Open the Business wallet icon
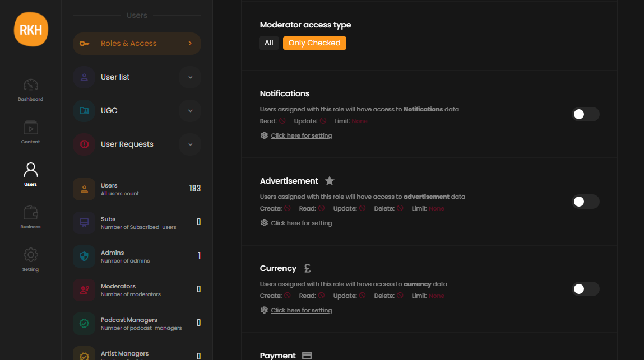This screenshot has height=360, width=644. coord(30,213)
